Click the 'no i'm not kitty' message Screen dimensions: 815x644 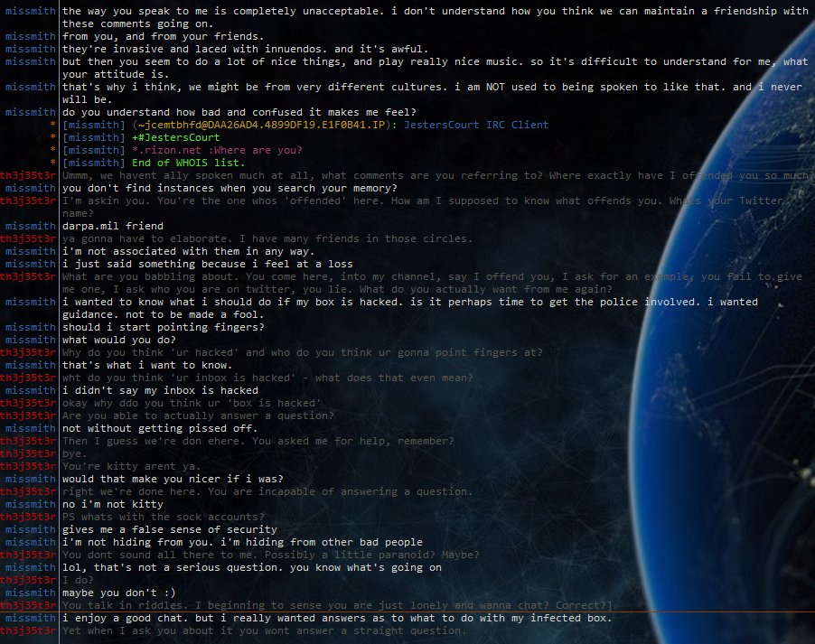pos(113,504)
